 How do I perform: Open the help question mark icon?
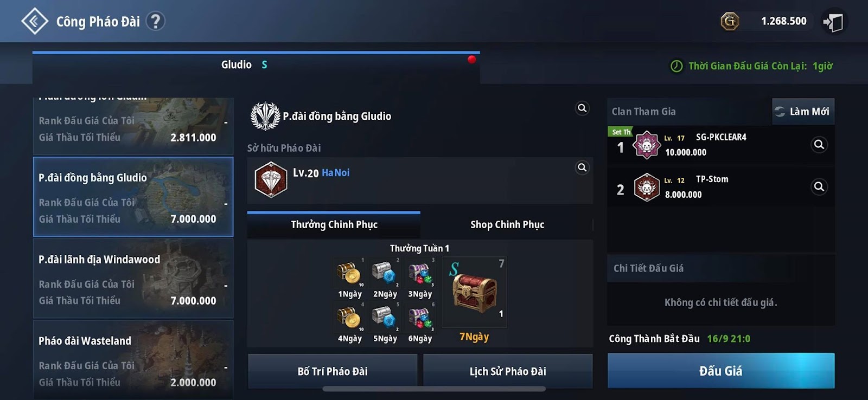(x=156, y=21)
